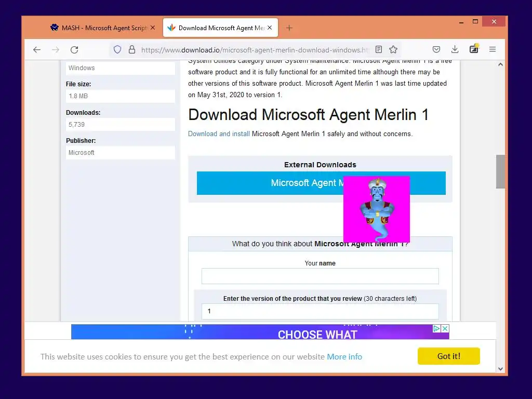This screenshot has width=532, height=399.
Task: Close the Download Microsoft Agent Merlin tab
Action: tap(270, 28)
